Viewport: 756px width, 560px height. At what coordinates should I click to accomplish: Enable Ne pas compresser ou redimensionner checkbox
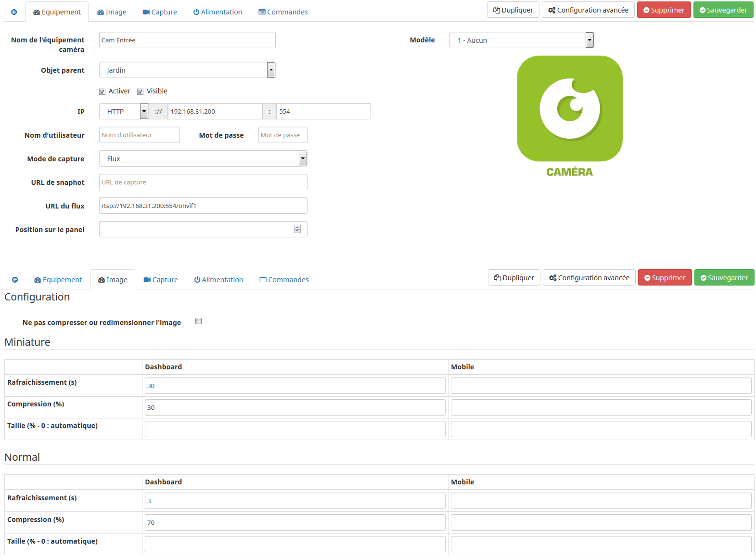tap(198, 321)
